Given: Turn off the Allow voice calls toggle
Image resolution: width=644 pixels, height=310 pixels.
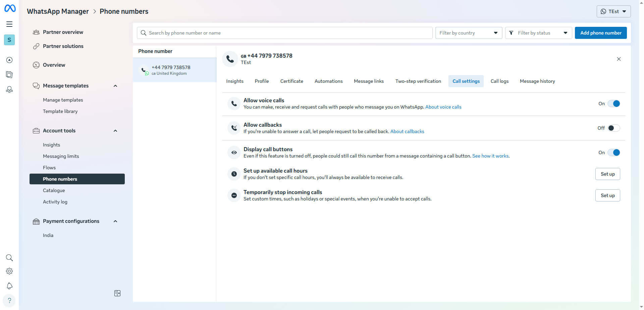Looking at the screenshot, I should click(x=614, y=104).
